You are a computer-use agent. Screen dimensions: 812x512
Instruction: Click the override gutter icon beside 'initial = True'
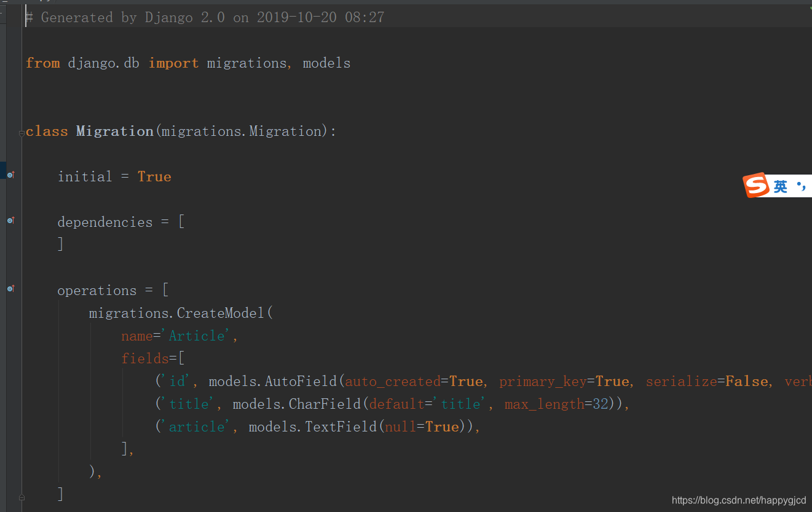point(10,175)
